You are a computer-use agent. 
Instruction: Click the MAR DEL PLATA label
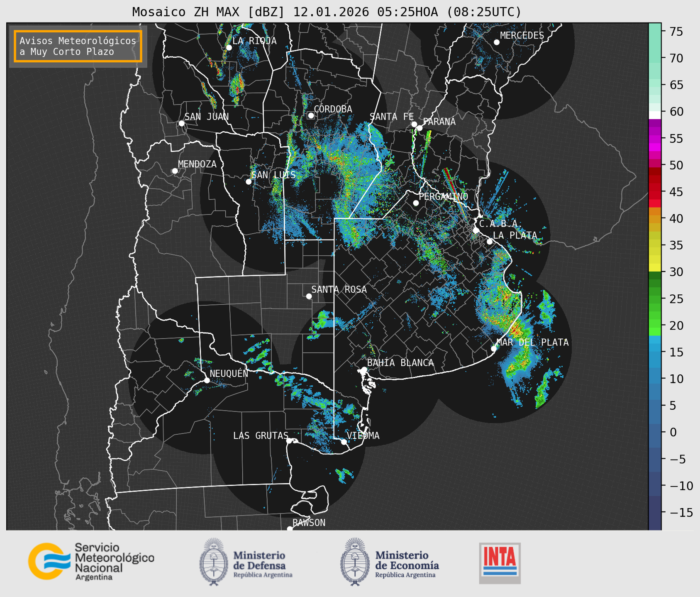click(x=532, y=343)
